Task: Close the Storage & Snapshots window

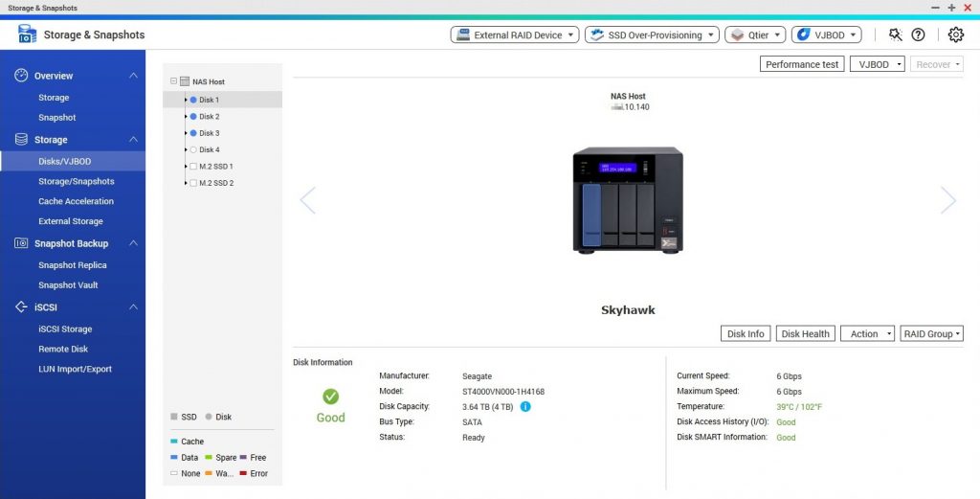Action: 969,8
